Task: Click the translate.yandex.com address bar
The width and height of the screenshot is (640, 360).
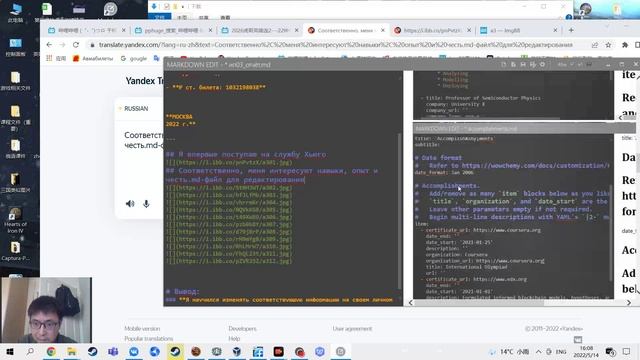Action: click(336, 45)
